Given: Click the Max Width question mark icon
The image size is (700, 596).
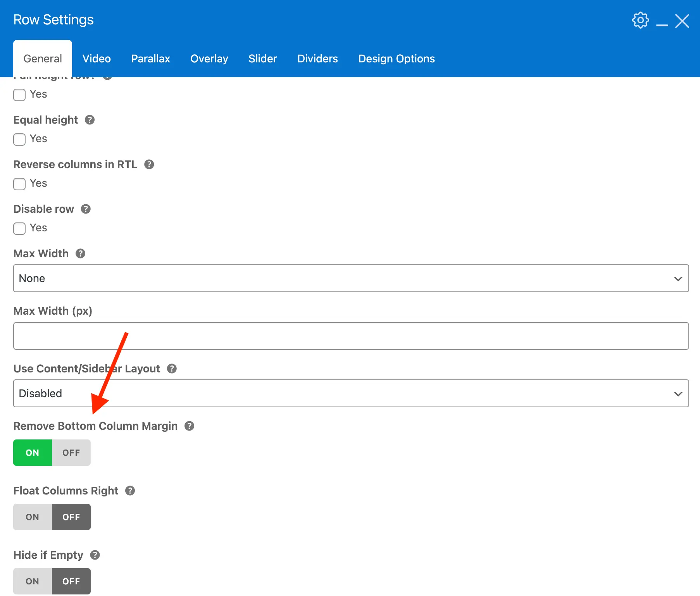Looking at the screenshot, I should click(x=80, y=253).
